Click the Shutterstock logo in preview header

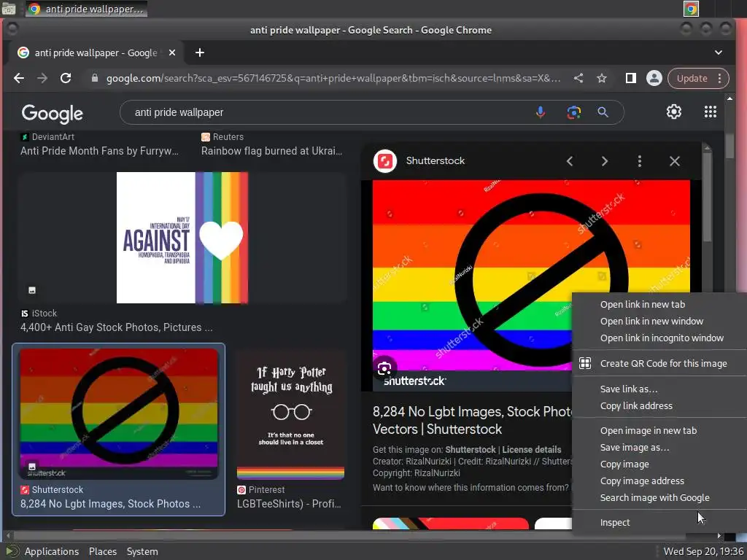click(385, 161)
